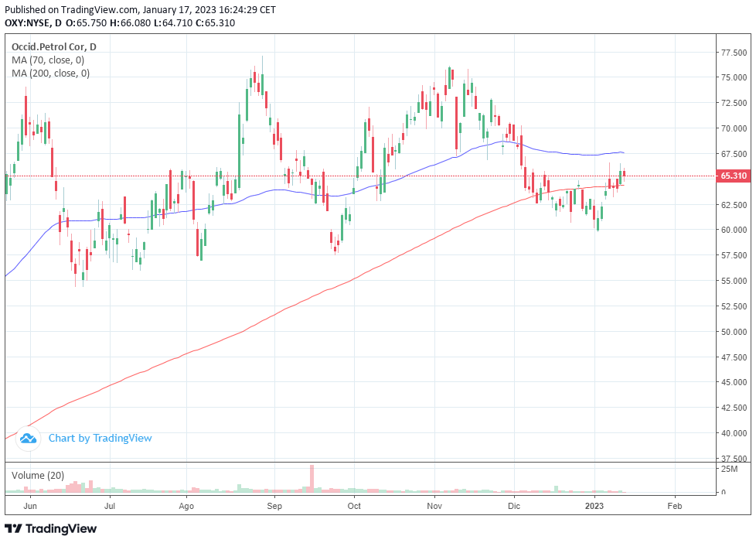Click the Ago label on time axis
The image size is (756, 543).
186,507
